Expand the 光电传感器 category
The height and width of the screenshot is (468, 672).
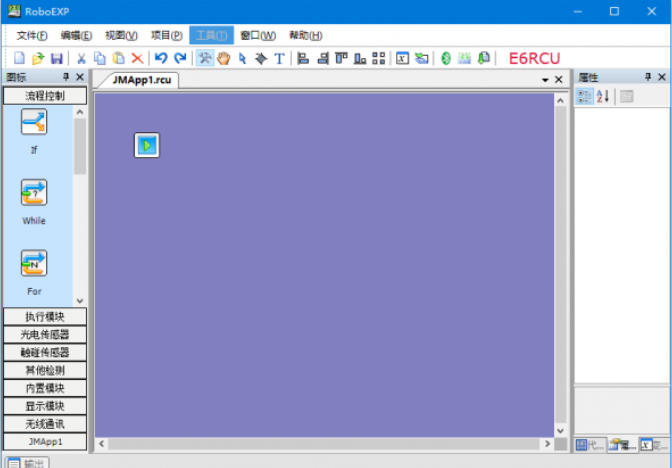44,335
